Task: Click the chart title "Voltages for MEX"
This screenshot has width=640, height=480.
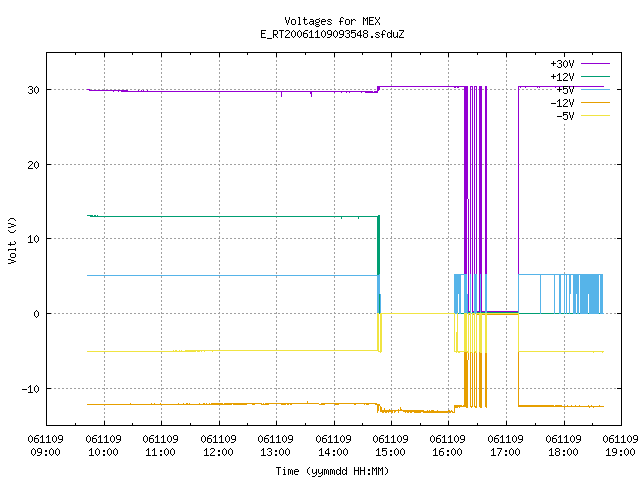Action: tap(332, 21)
